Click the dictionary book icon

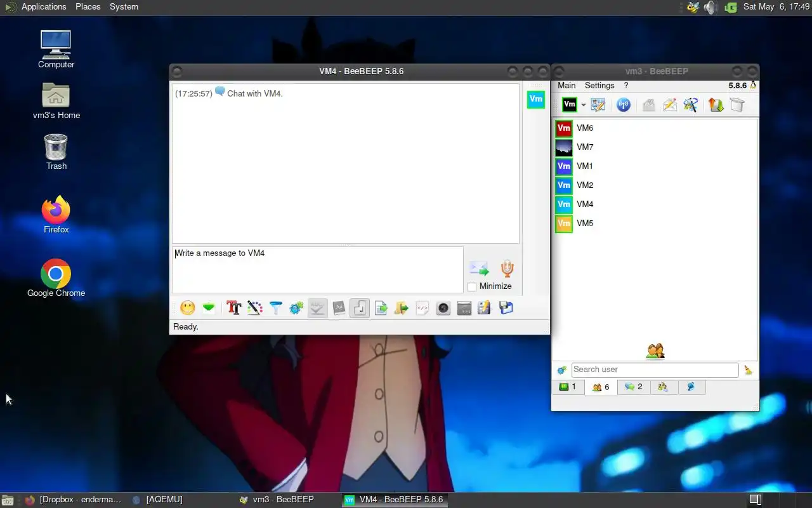click(339, 308)
